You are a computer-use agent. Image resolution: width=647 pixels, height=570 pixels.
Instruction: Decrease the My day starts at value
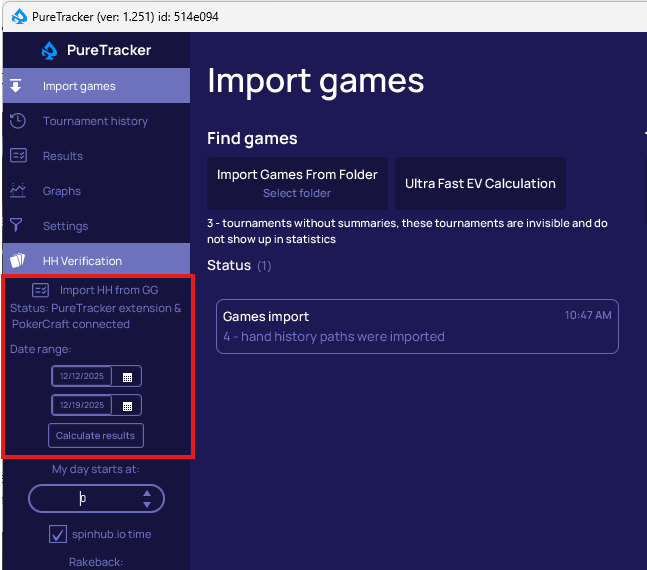pos(148,503)
